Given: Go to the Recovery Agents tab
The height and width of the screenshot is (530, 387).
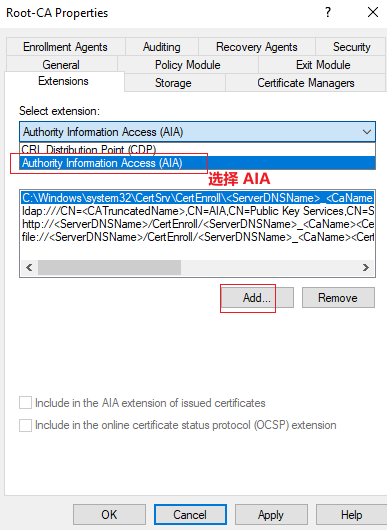Looking at the screenshot, I should click(257, 47).
